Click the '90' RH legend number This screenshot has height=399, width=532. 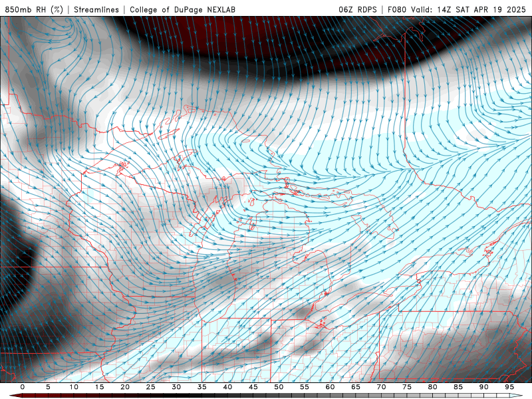pyautogui.click(x=483, y=387)
